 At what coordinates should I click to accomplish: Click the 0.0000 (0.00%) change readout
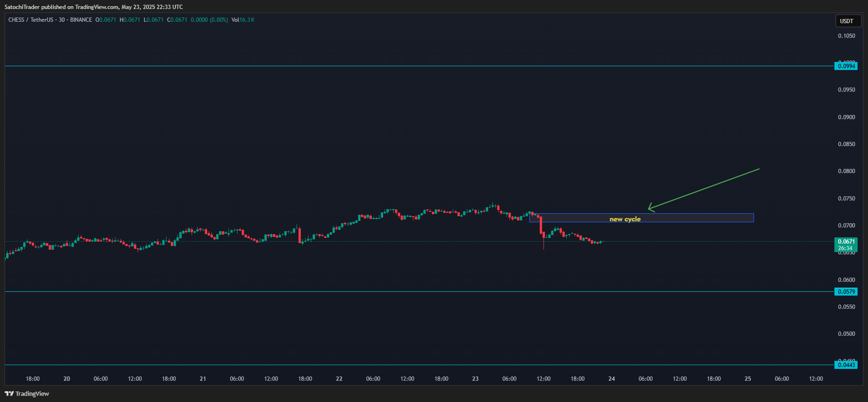pos(210,20)
